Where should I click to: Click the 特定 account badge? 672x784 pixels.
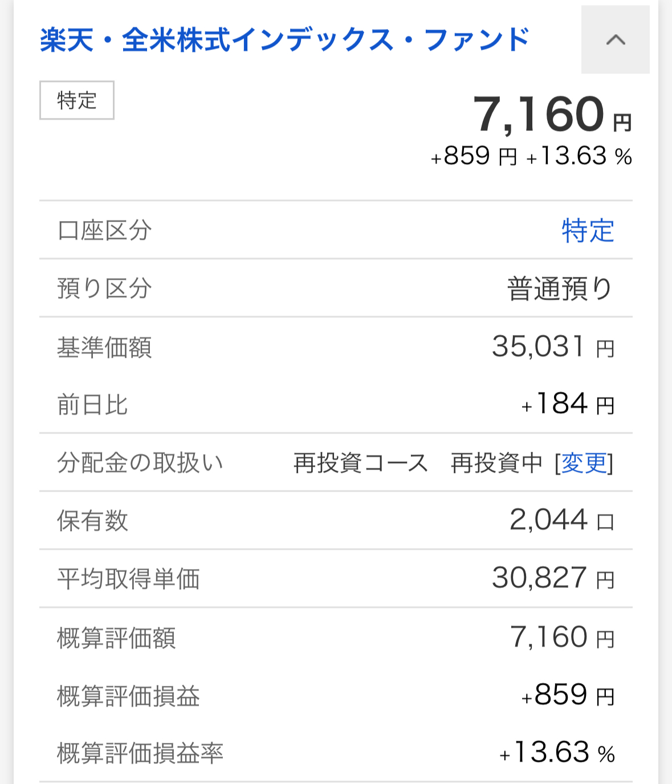coord(77,100)
